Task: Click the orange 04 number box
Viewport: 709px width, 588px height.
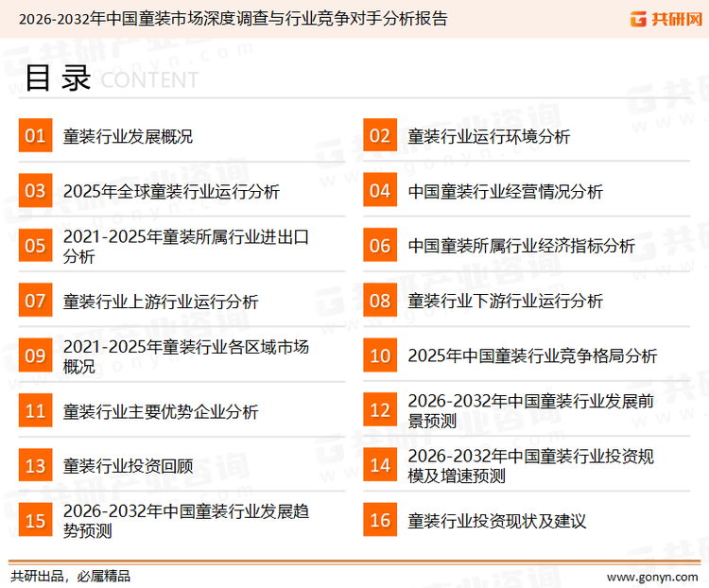Action: tap(380, 190)
